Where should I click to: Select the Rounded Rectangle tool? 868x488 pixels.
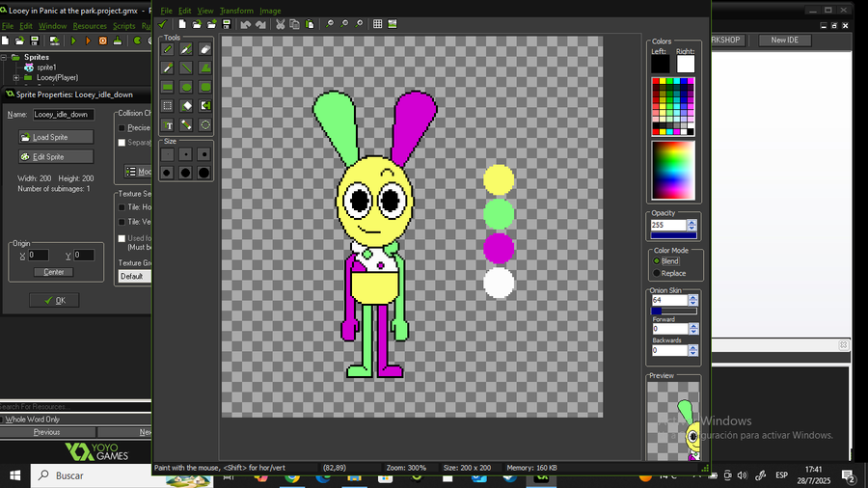pyautogui.click(x=204, y=87)
